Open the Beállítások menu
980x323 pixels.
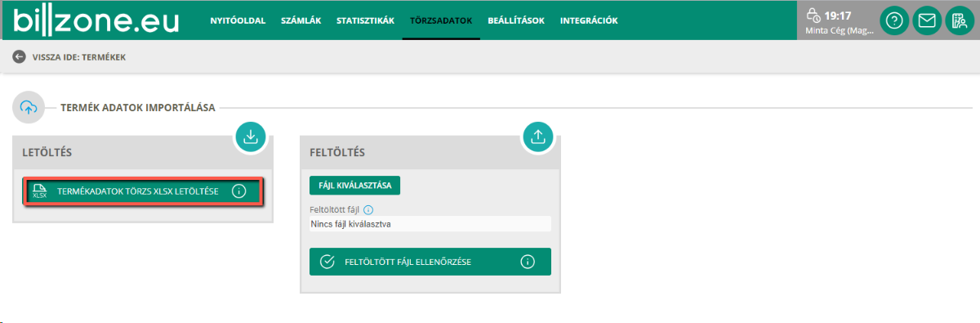[x=515, y=20]
